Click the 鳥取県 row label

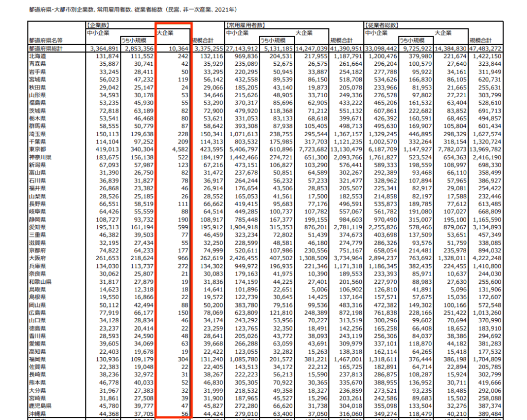[x=37, y=289]
